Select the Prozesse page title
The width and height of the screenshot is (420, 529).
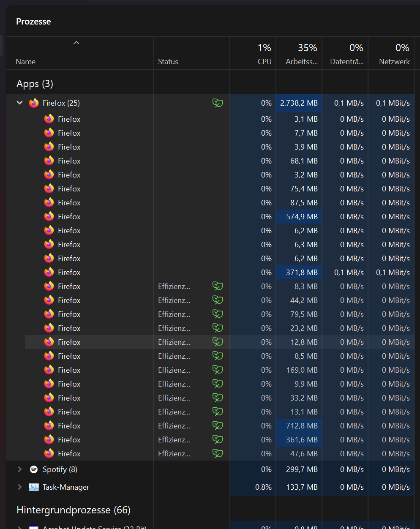(33, 22)
